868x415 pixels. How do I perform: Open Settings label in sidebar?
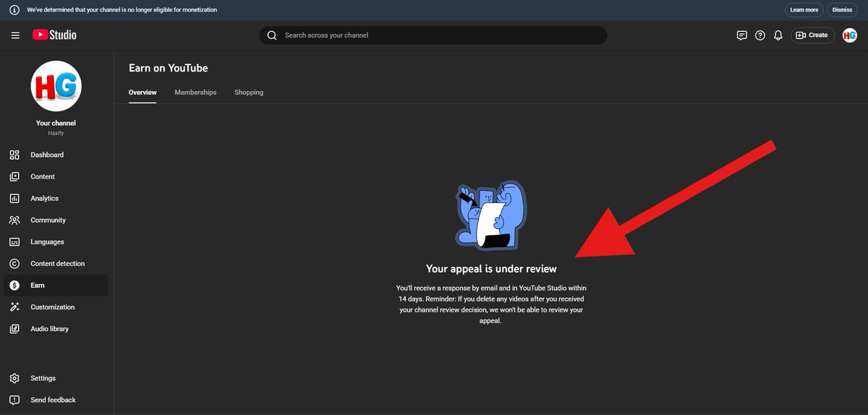click(x=43, y=378)
